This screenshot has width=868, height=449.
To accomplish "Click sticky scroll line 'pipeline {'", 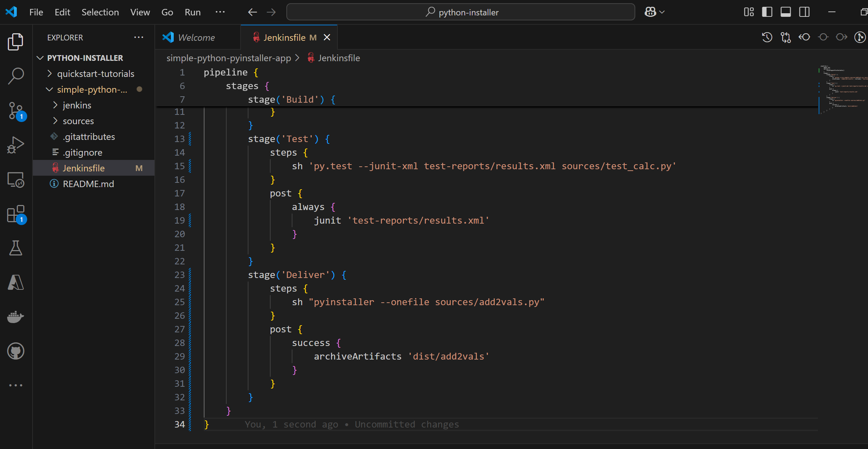I will [x=231, y=72].
